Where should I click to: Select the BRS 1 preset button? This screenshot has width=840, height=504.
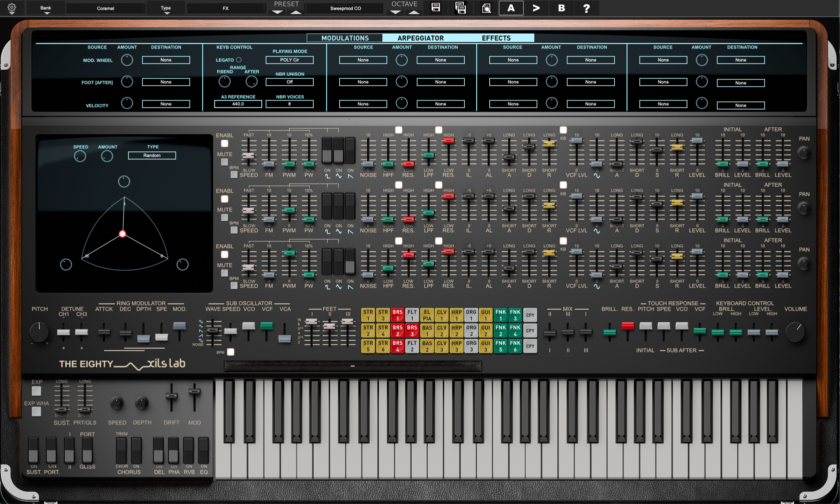(397, 315)
